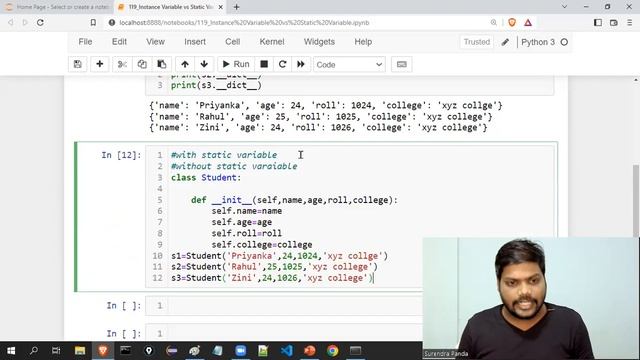The height and width of the screenshot is (360, 640).
Task: Interrupt the kernel with stop icon
Action: tap(264, 64)
